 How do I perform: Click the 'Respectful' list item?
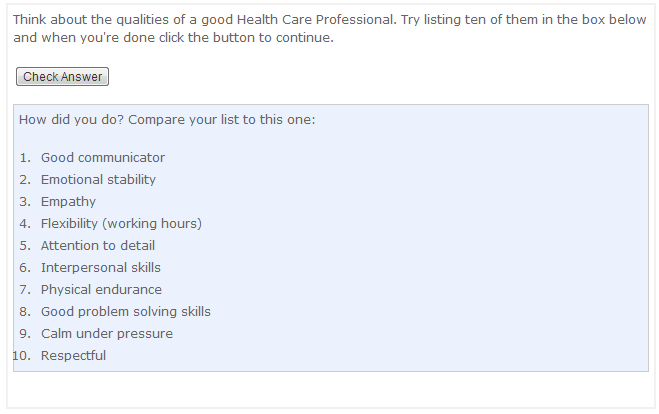pos(73,356)
